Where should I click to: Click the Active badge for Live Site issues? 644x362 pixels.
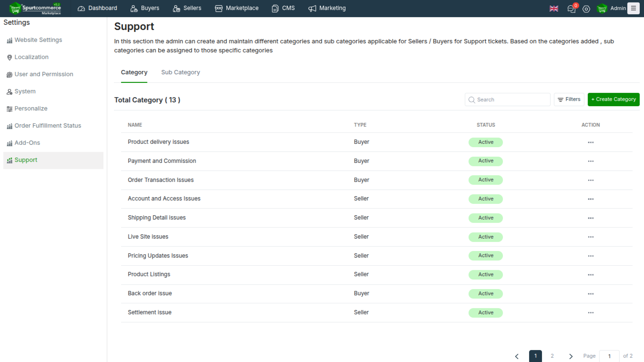[x=486, y=237]
